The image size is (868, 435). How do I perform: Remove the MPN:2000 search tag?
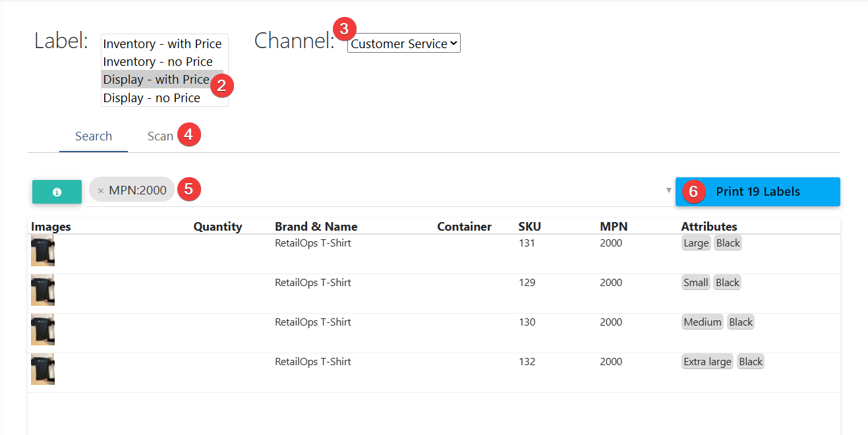tap(101, 190)
